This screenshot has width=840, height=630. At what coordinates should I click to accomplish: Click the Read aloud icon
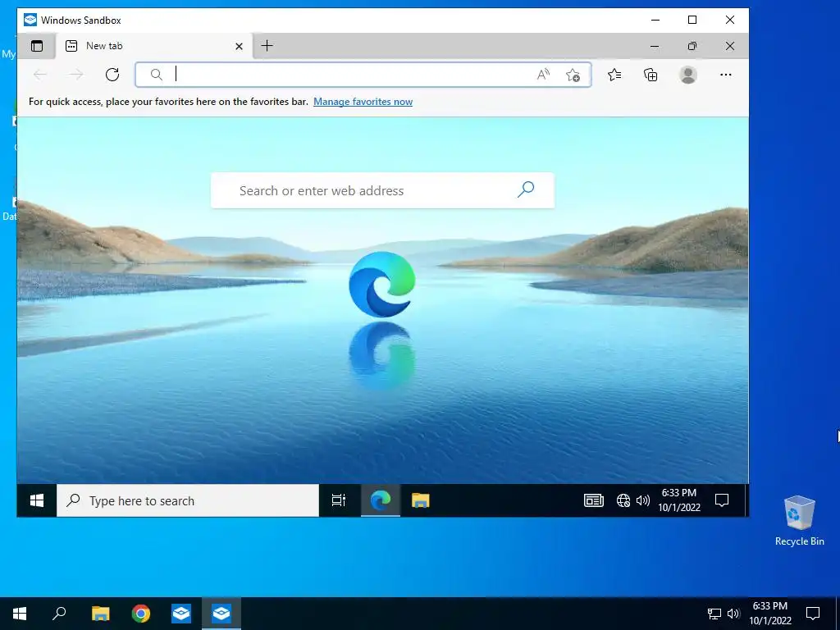click(x=543, y=75)
